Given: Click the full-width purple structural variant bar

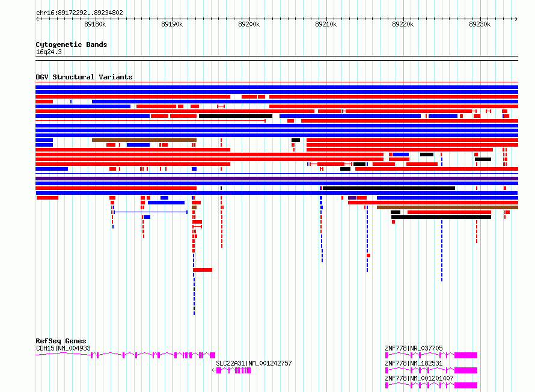Looking at the screenshot, I should pyautogui.click(x=277, y=179).
